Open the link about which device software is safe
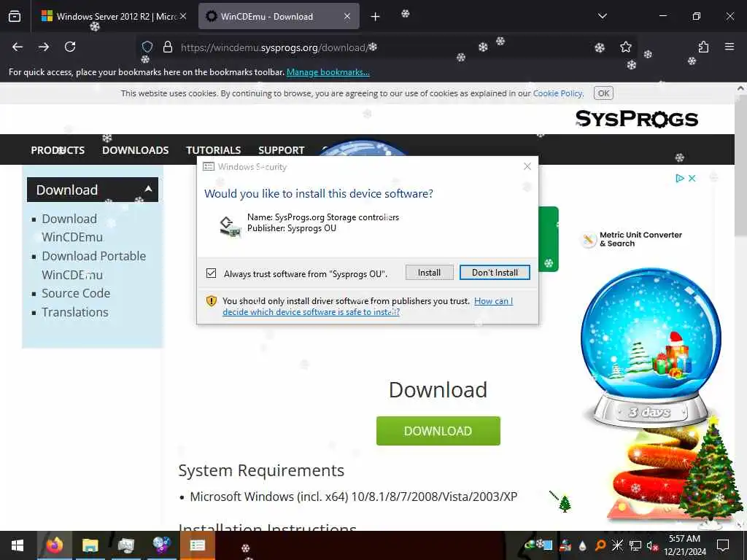This screenshot has height=560, width=747. [x=368, y=306]
